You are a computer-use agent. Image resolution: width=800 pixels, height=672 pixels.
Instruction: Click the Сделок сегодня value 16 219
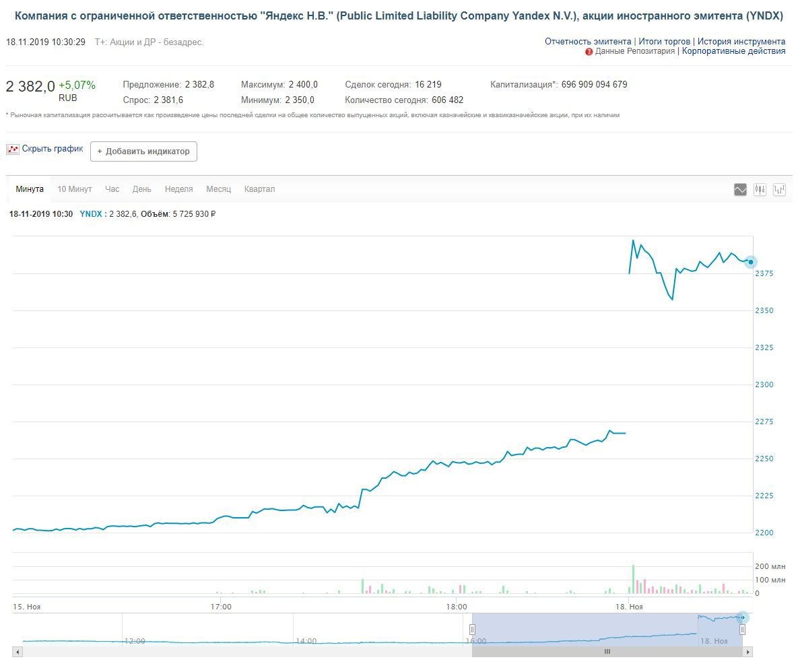tap(428, 85)
